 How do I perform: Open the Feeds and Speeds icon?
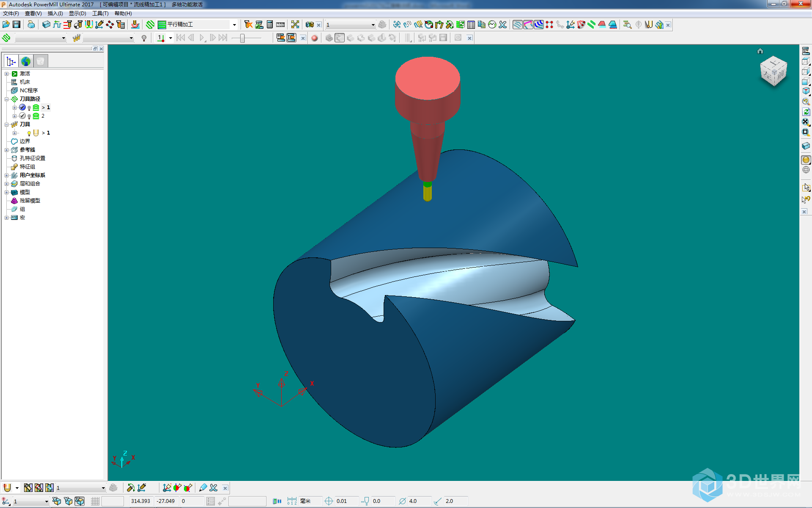pyautogui.click(x=57, y=25)
